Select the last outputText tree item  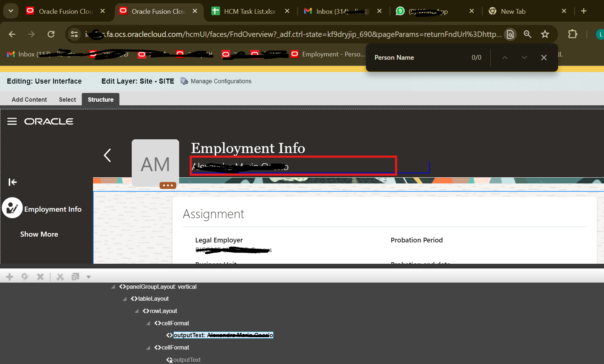(187, 360)
